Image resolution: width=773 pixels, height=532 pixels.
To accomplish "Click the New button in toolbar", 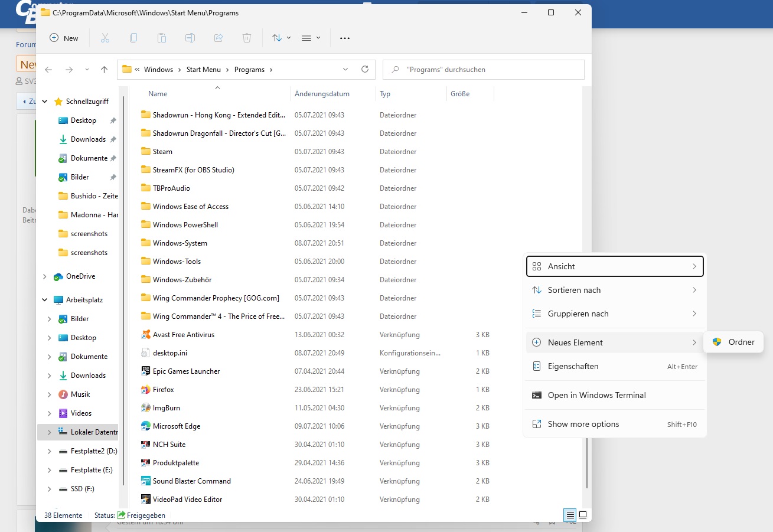I will tap(64, 38).
